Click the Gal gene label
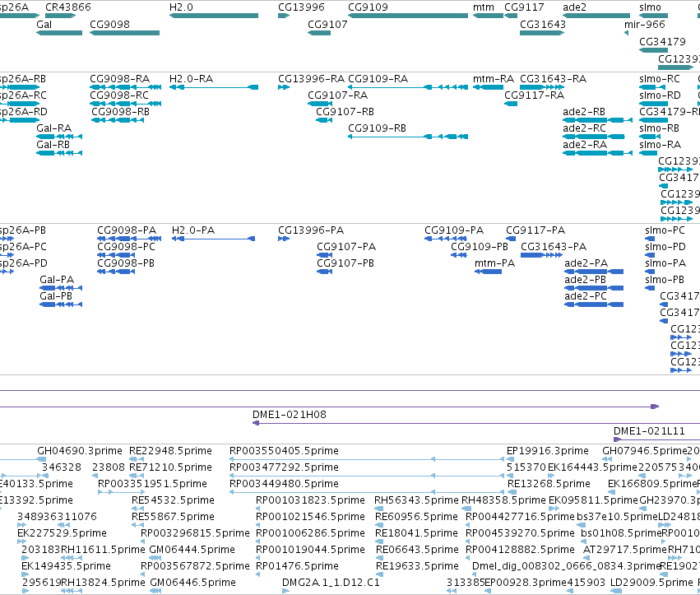The width and height of the screenshot is (700, 595). 44,24
